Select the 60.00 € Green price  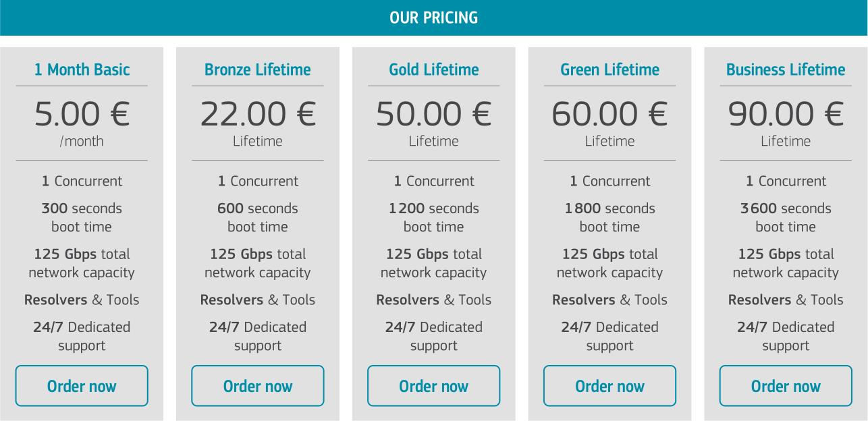(609, 114)
